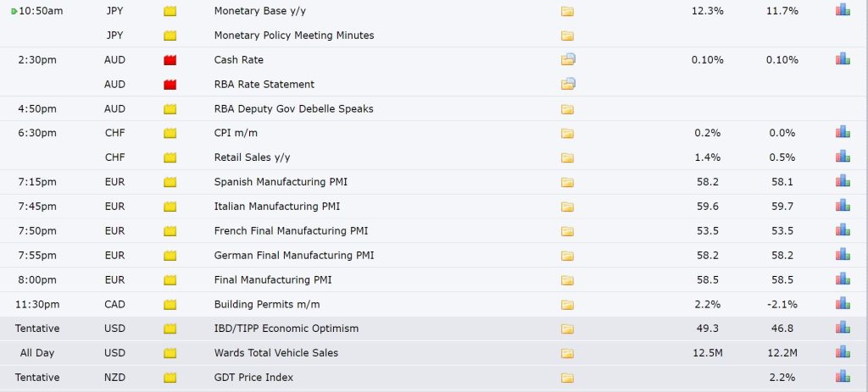Open the GDT Price Index graph icon
Viewport: 868px width, 392px height.
tap(843, 376)
